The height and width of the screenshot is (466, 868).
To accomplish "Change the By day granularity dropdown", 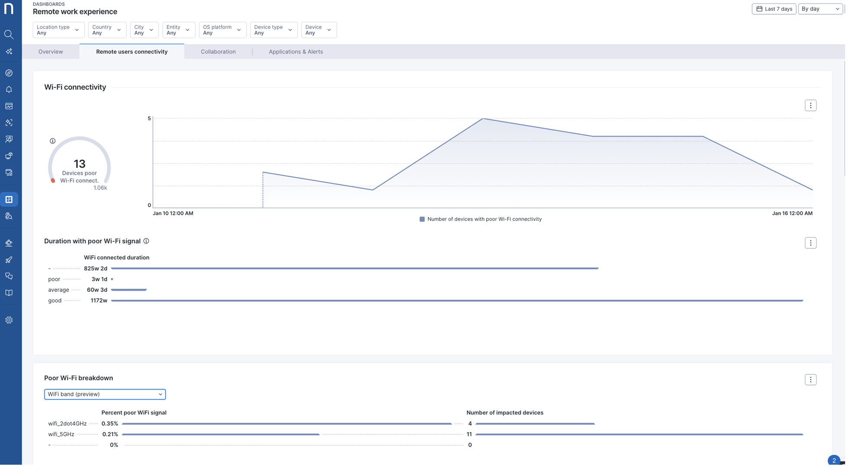I will (820, 9).
